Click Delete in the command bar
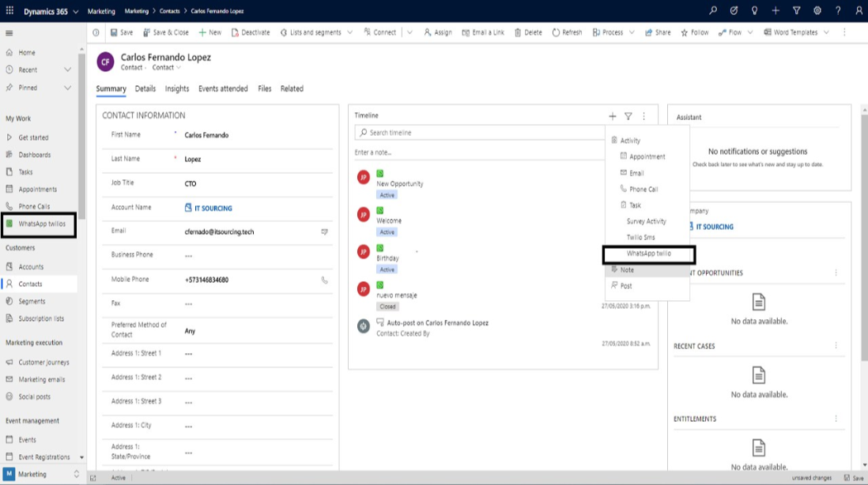This screenshot has width=868, height=485. click(528, 32)
